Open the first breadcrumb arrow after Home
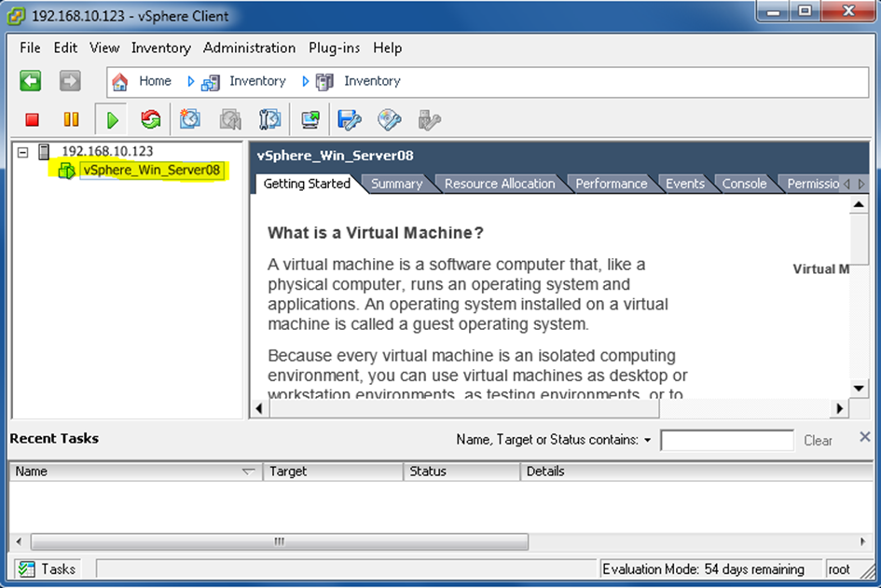881x588 pixels. click(x=190, y=82)
